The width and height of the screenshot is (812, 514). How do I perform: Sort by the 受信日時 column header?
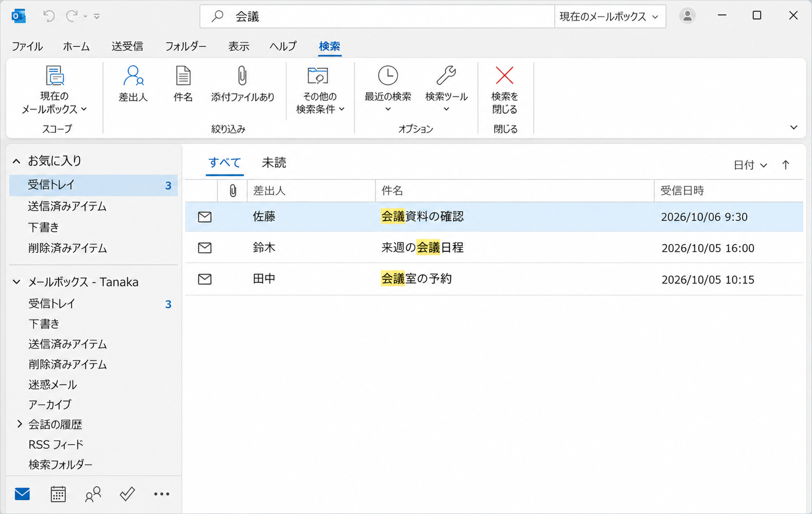(x=729, y=191)
